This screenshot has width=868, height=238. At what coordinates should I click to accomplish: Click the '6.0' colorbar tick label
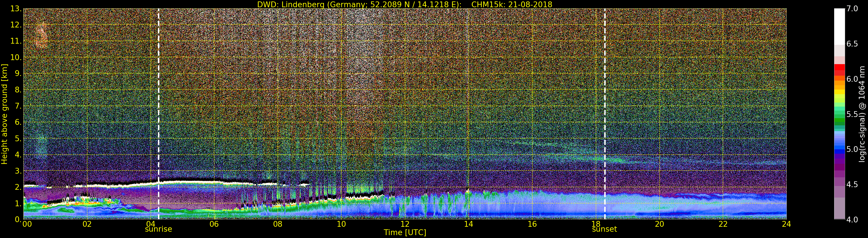pos(852,79)
